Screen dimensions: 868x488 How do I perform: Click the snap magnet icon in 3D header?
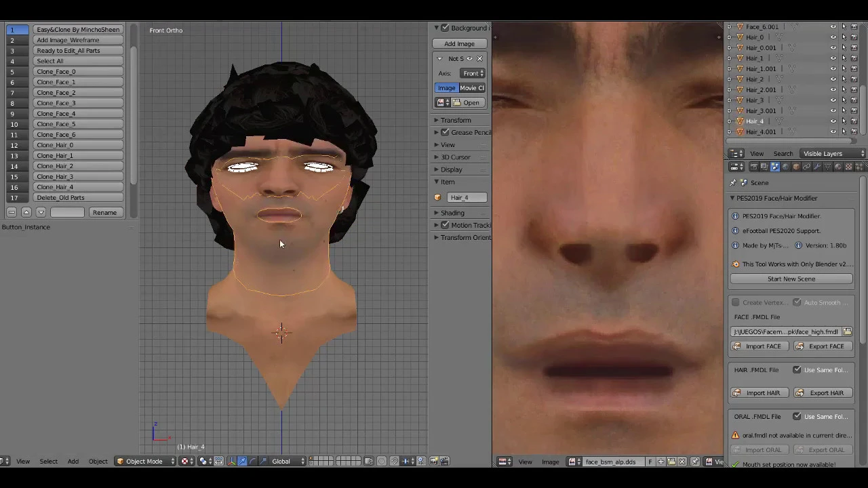click(x=395, y=461)
